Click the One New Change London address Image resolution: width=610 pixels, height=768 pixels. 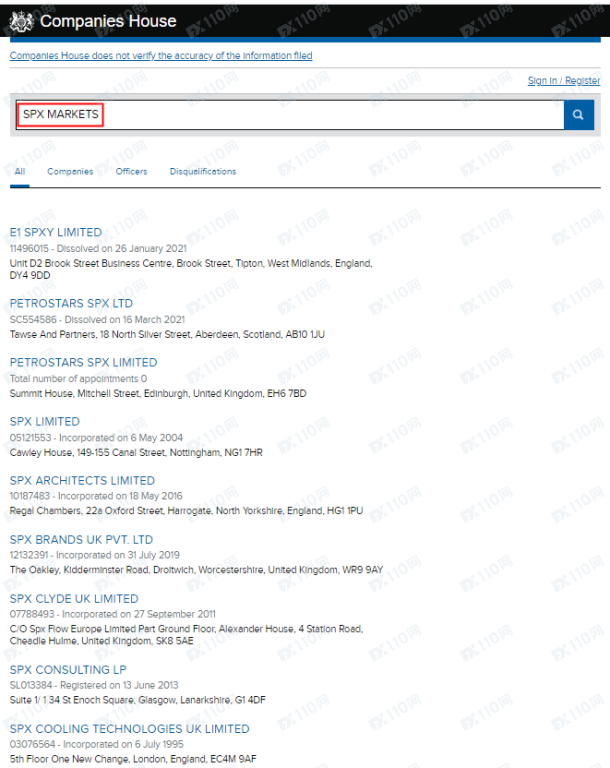click(x=133, y=759)
